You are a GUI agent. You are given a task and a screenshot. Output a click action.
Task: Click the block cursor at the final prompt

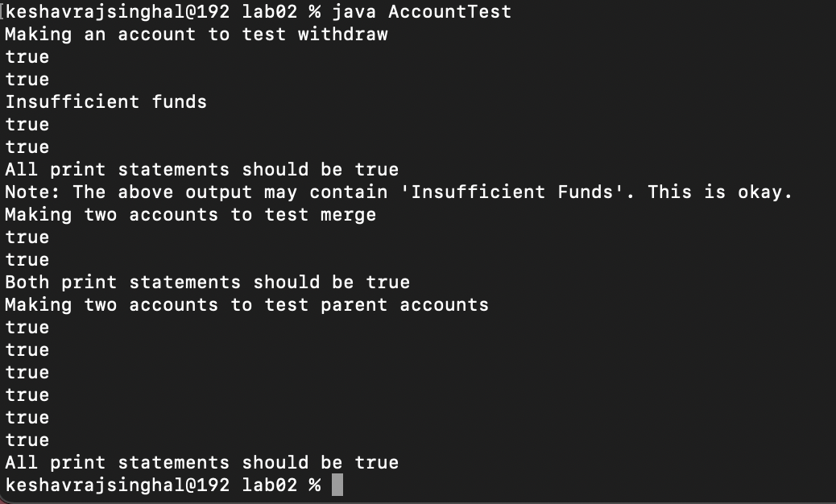pyautogui.click(x=337, y=485)
